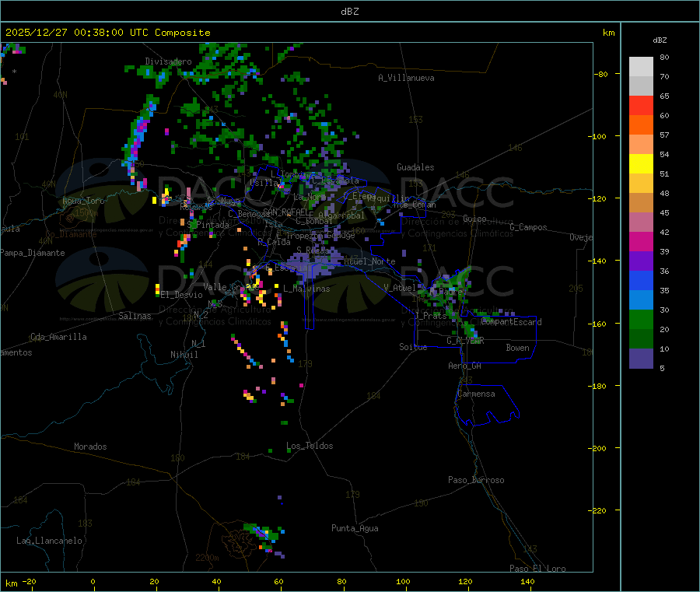Click the 0 km horizontal axis tick
The width and height of the screenshot is (700, 592).
[x=93, y=581]
